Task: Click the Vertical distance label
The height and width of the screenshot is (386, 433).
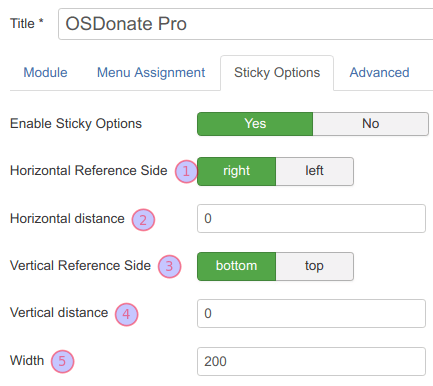Action: (x=59, y=312)
